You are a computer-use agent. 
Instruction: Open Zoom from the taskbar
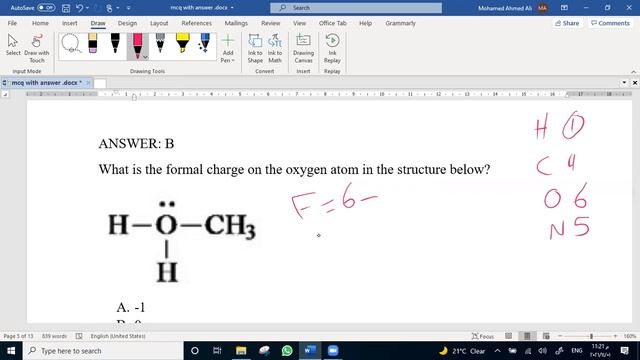(x=333, y=351)
